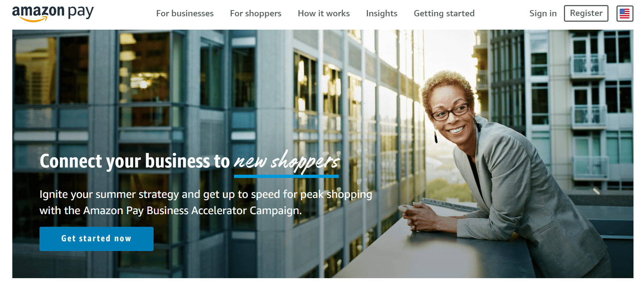Image resolution: width=644 pixels, height=289 pixels.
Task: Open the For shoppers menu
Action: pos(256,13)
